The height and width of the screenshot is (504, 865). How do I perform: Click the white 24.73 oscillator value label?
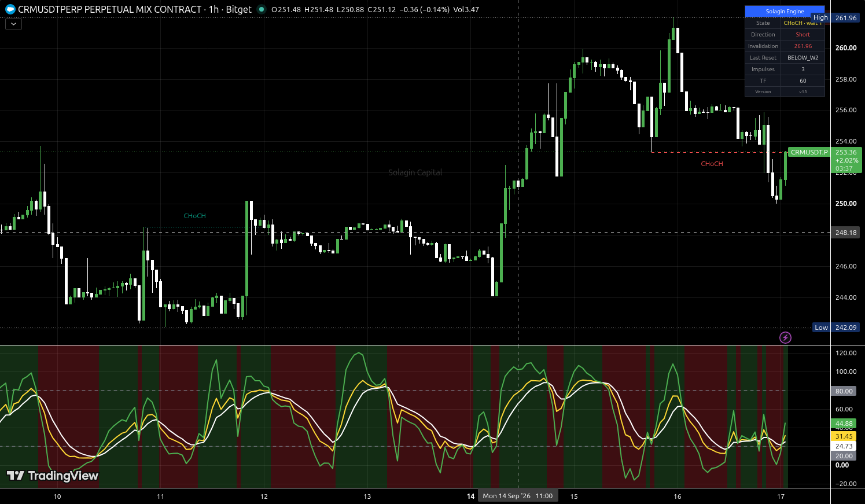point(844,446)
